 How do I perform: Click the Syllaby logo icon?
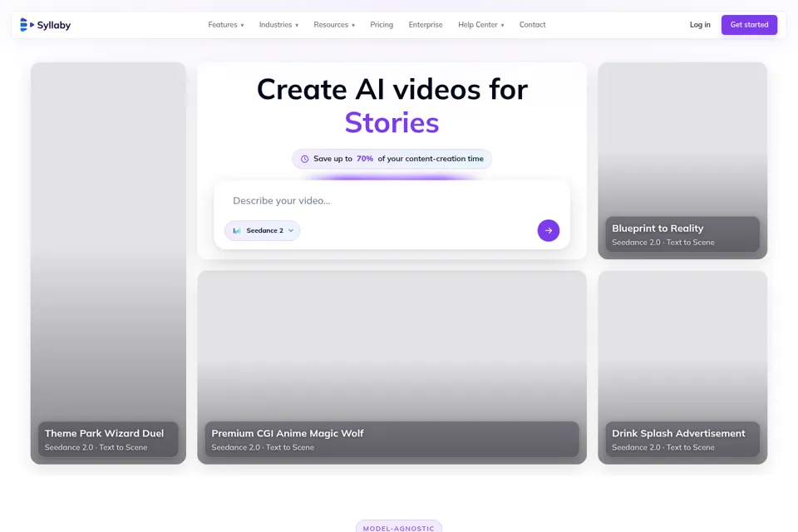[27, 24]
